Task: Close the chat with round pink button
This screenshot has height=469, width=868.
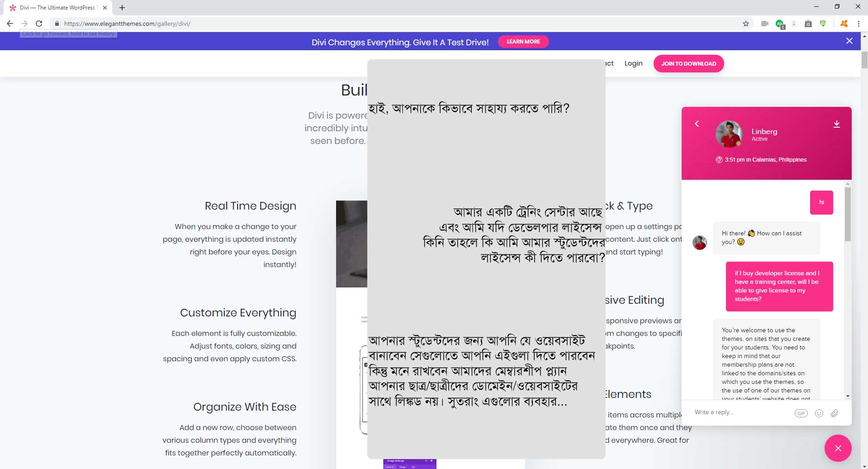Action: point(838,448)
